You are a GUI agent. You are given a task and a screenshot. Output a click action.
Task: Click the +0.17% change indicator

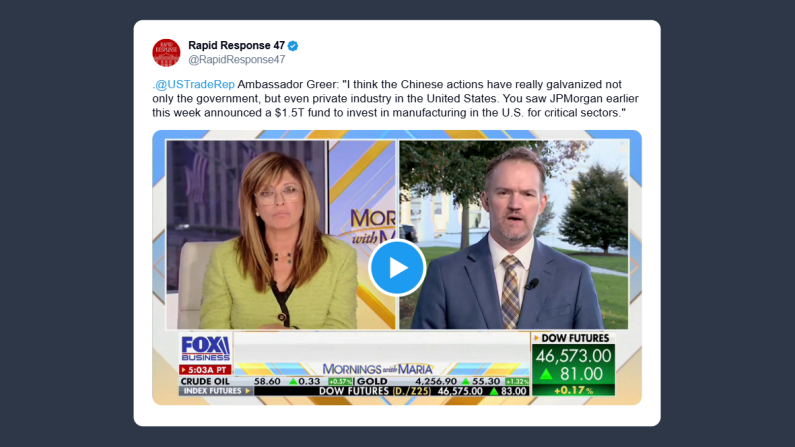[x=573, y=391]
